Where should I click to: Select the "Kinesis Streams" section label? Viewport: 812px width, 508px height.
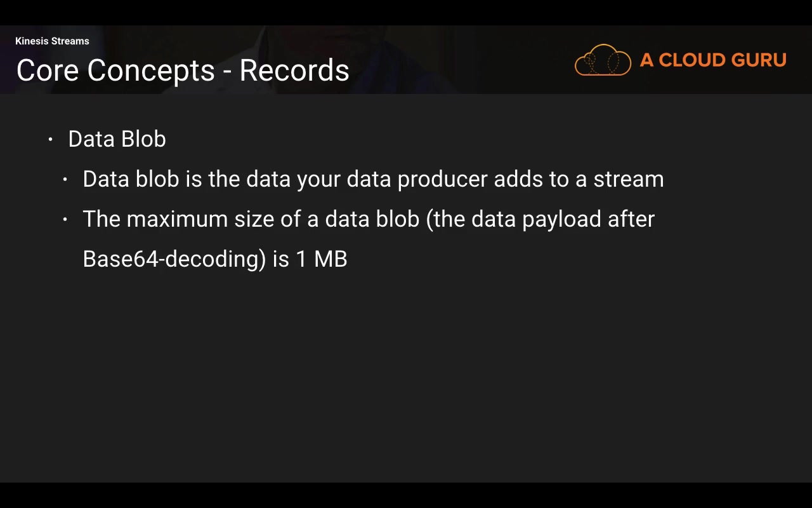(52, 41)
